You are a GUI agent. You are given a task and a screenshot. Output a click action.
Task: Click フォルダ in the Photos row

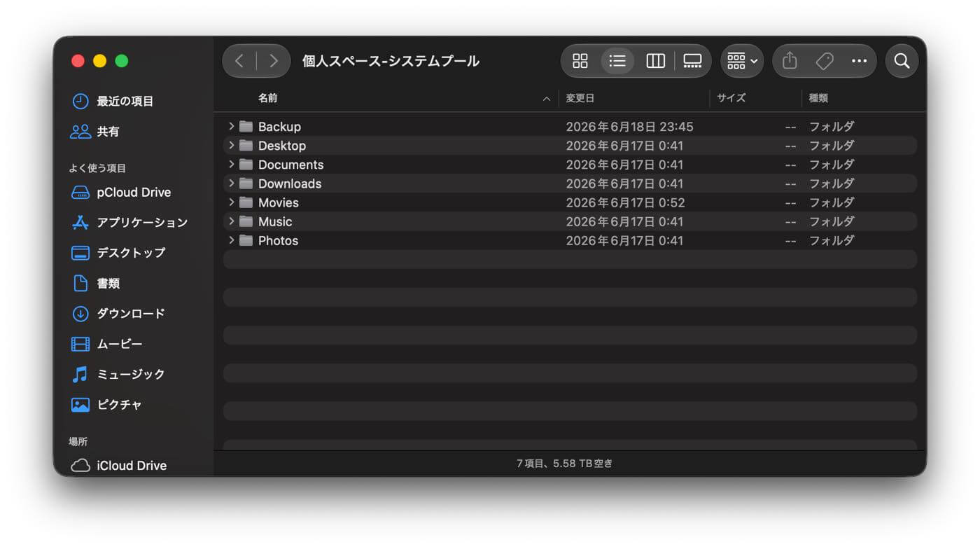coord(832,240)
